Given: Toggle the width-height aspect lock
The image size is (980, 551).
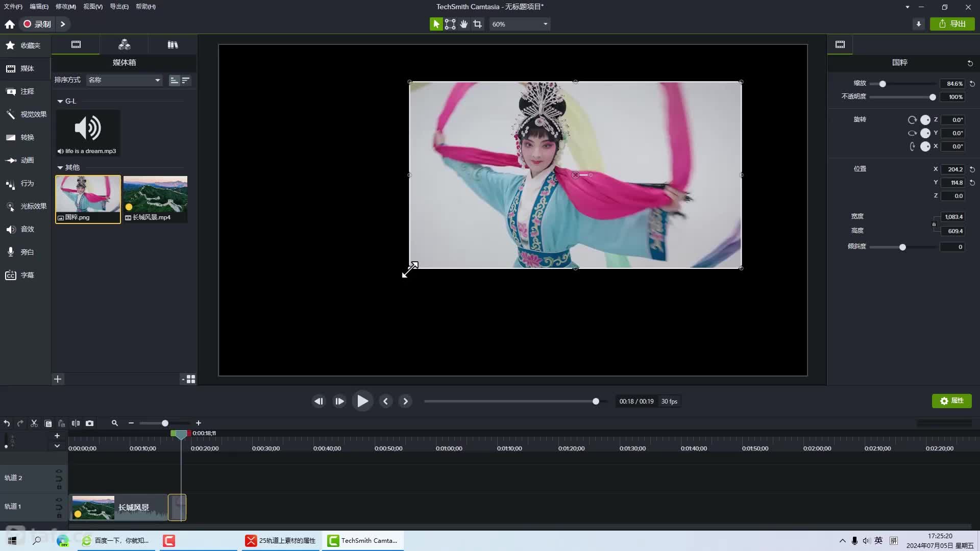Looking at the screenshot, I should click(934, 224).
